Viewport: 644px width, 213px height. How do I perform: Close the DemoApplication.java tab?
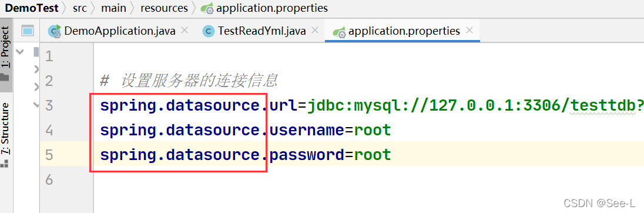pyautogui.click(x=185, y=30)
